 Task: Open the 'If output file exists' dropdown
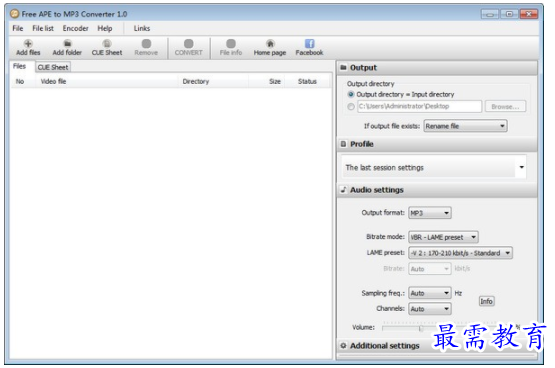coord(465,126)
